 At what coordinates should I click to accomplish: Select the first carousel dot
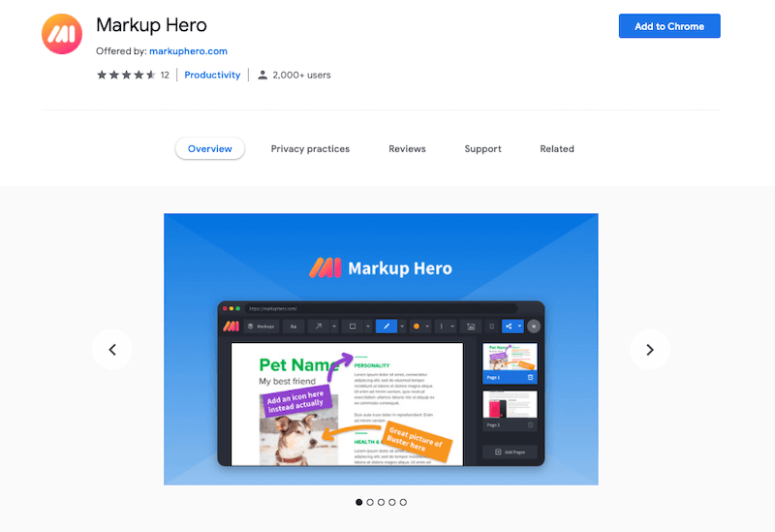(x=358, y=502)
